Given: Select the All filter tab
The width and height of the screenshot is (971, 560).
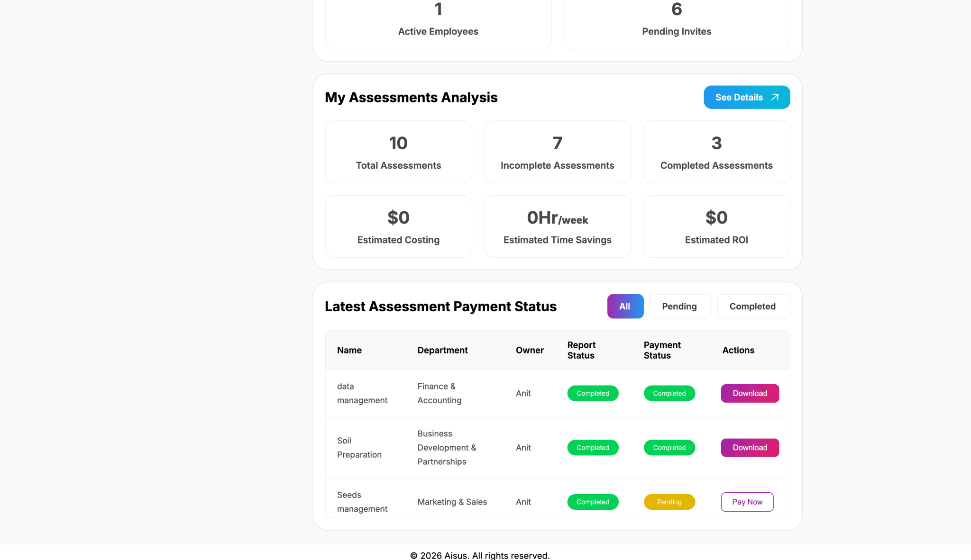Looking at the screenshot, I should point(625,307).
